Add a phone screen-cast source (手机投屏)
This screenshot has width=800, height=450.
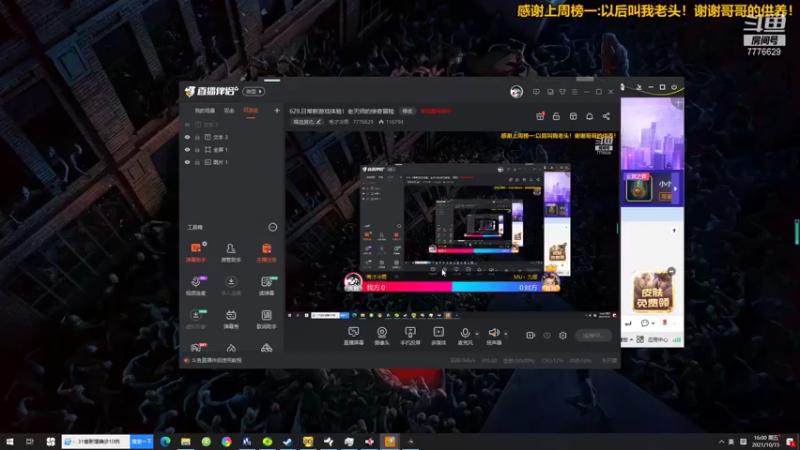[410, 336]
